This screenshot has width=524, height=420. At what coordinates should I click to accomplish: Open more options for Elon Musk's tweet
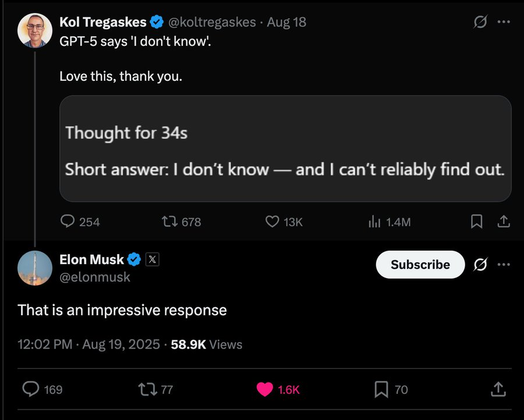pyautogui.click(x=504, y=265)
